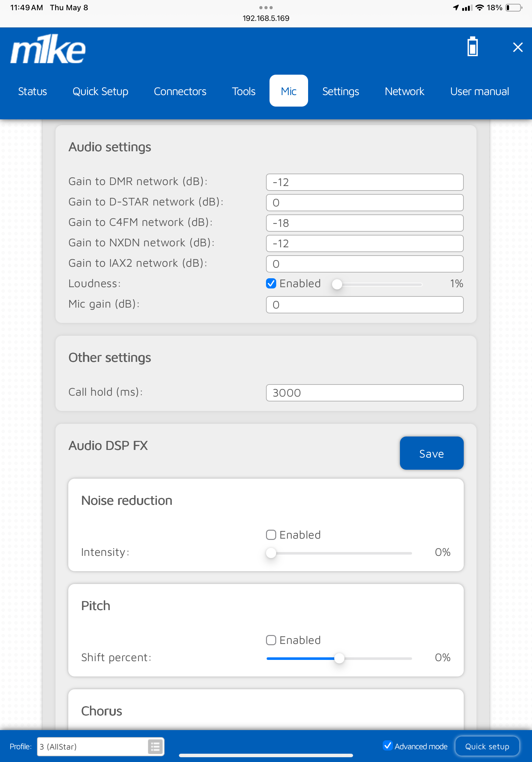Go to the Network tab
Screen dimensions: 532x762
tap(404, 91)
